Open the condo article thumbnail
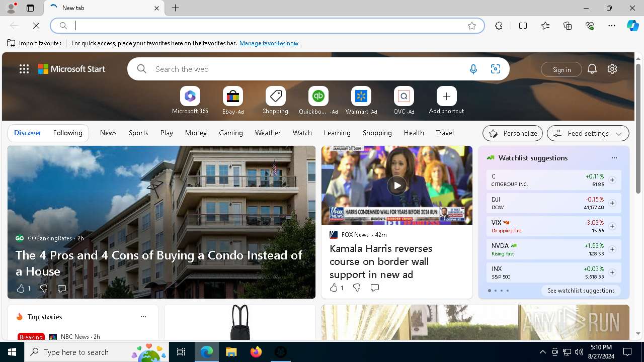The width and height of the screenshot is (644, 362). coord(162,222)
